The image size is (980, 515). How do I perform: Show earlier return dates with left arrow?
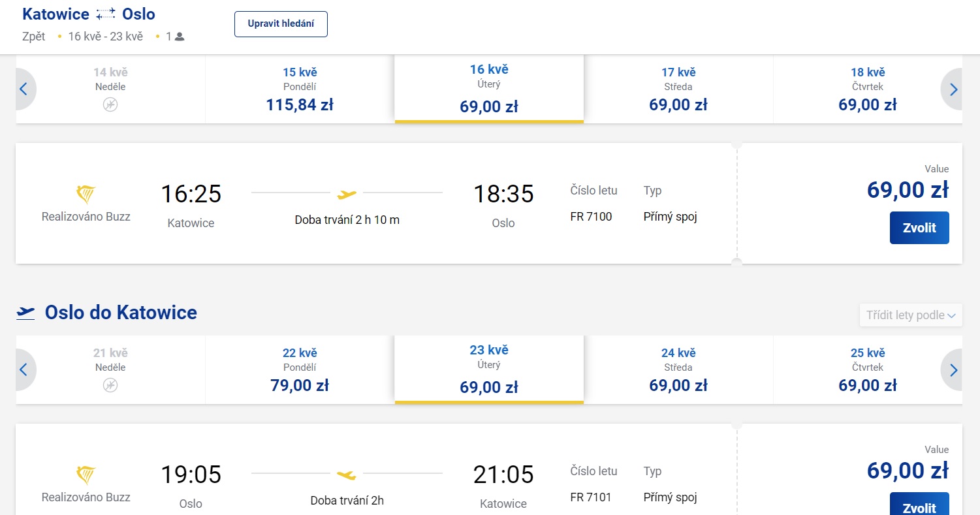click(24, 370)
